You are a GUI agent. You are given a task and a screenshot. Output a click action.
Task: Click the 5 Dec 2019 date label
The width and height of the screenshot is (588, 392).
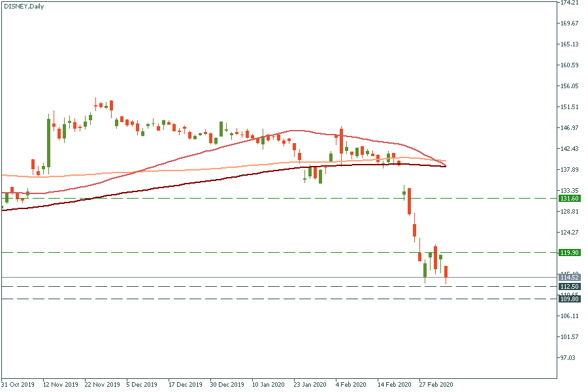142,385
